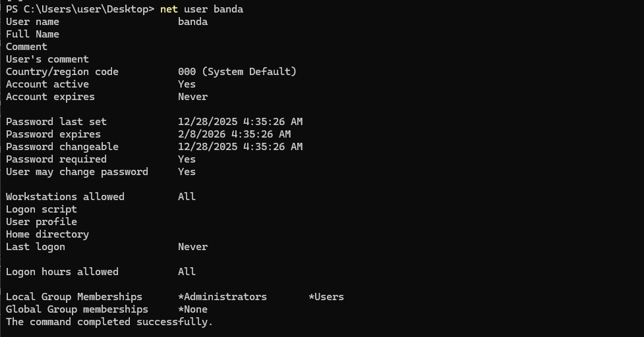Click the 'banda' value beside User name

click(x=192, y=22)
